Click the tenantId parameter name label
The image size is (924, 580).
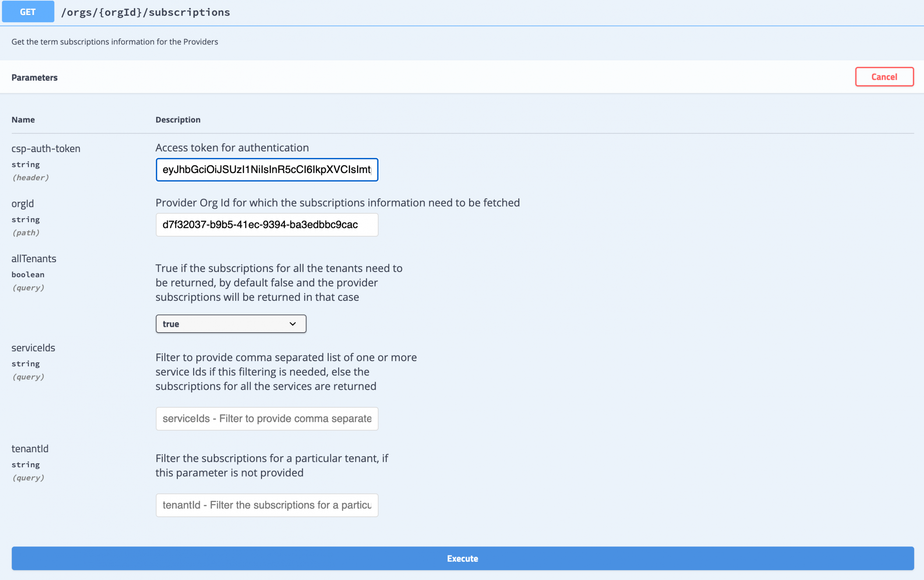[30, 449]
